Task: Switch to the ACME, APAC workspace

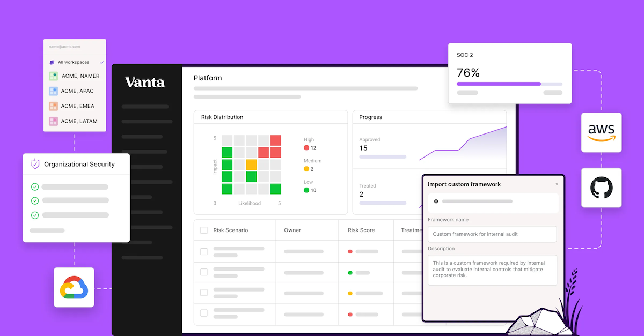Action: [53, 91]
